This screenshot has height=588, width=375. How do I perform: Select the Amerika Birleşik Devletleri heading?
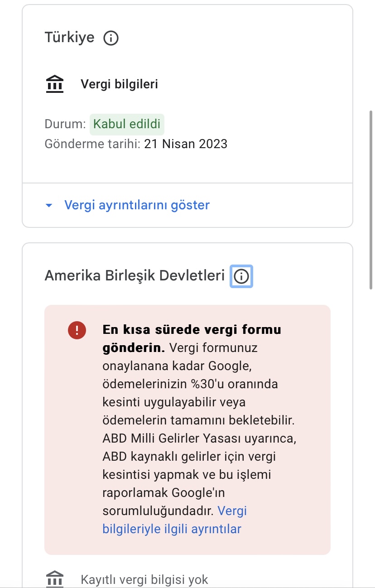pos(135,275)
